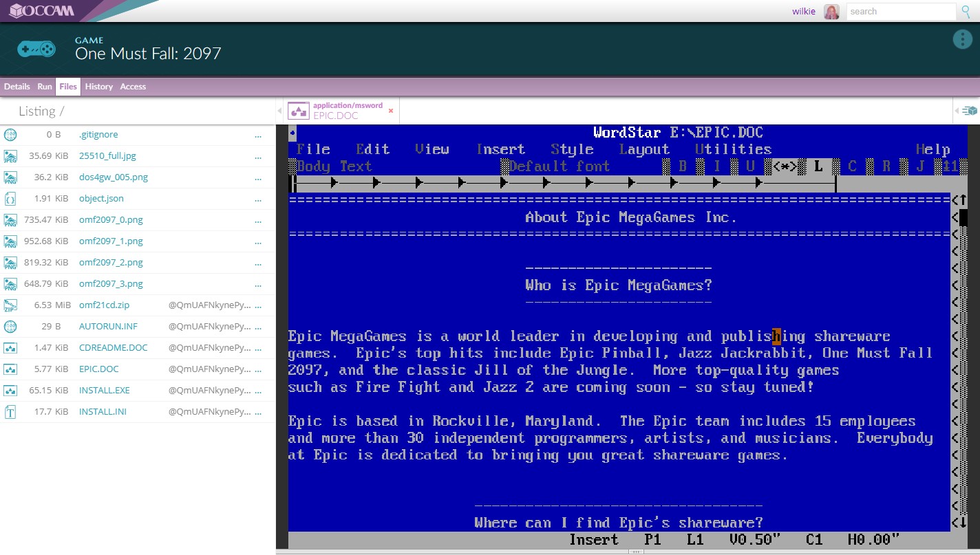Click the EPIC.DOC file icon in listing
Viewport: 980px width, 555px height.
click(x=10, y=369)
